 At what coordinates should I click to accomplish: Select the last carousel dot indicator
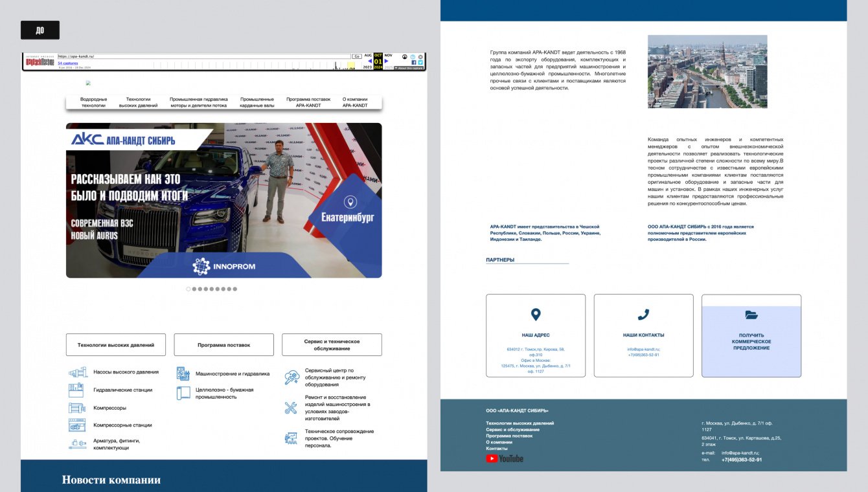(x=234, y=289)
